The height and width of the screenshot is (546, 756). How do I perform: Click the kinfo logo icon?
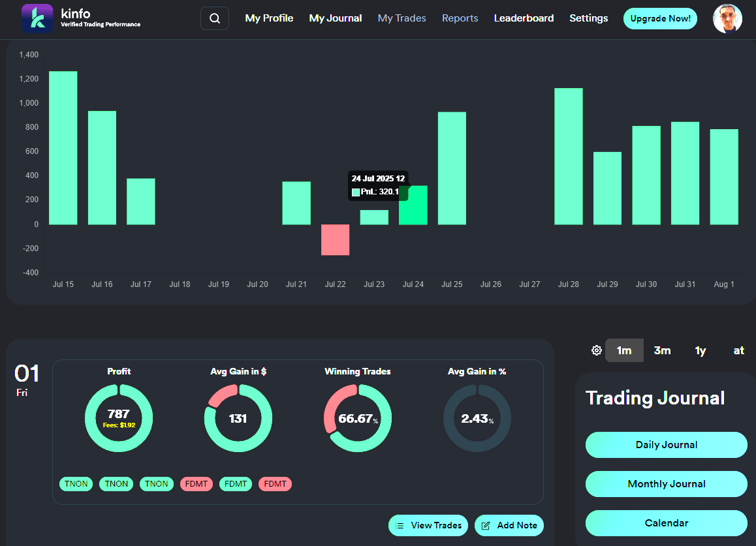click(x=37, y=18)
